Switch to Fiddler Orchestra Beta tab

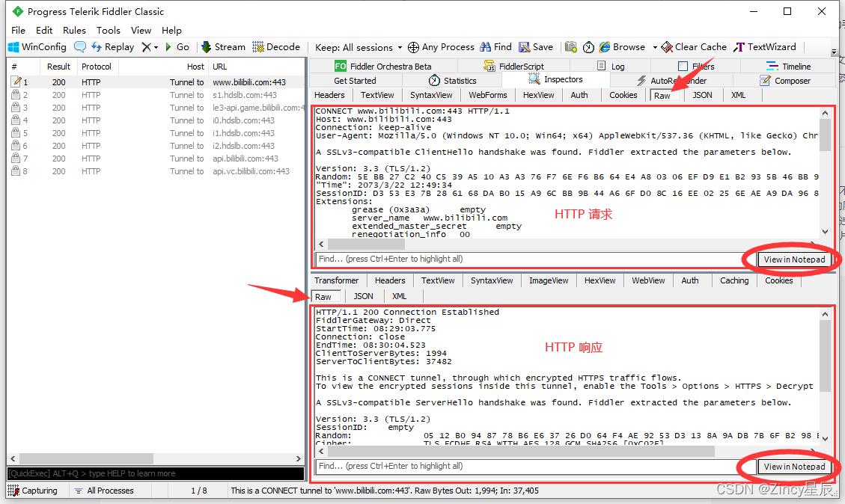click(383, 67)
